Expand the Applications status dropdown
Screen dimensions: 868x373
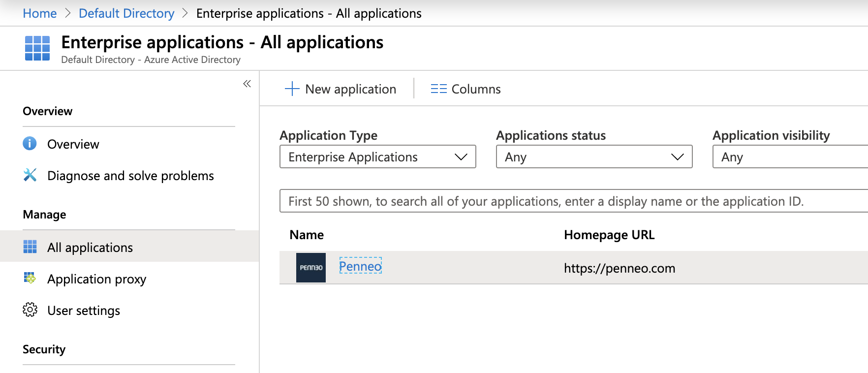pos(594,156)
